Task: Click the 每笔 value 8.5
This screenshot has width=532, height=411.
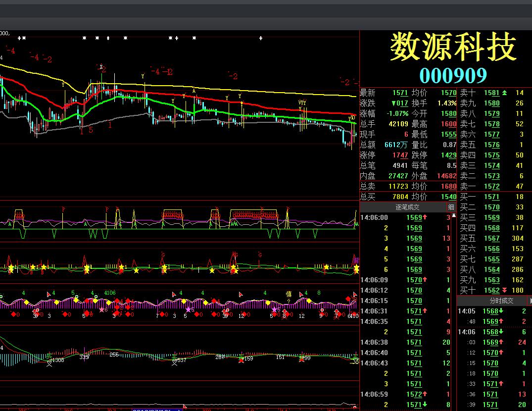Action: click(452, 165)
